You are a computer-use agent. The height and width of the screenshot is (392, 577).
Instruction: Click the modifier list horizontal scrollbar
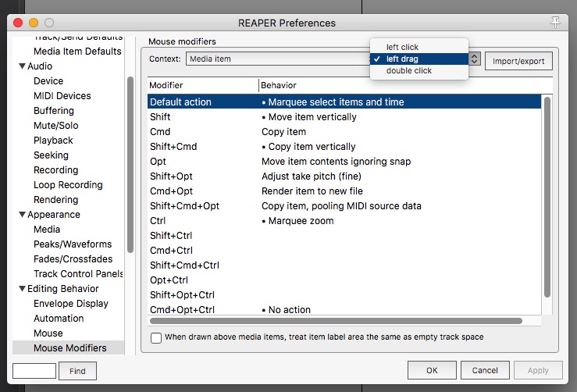[336, 321]
